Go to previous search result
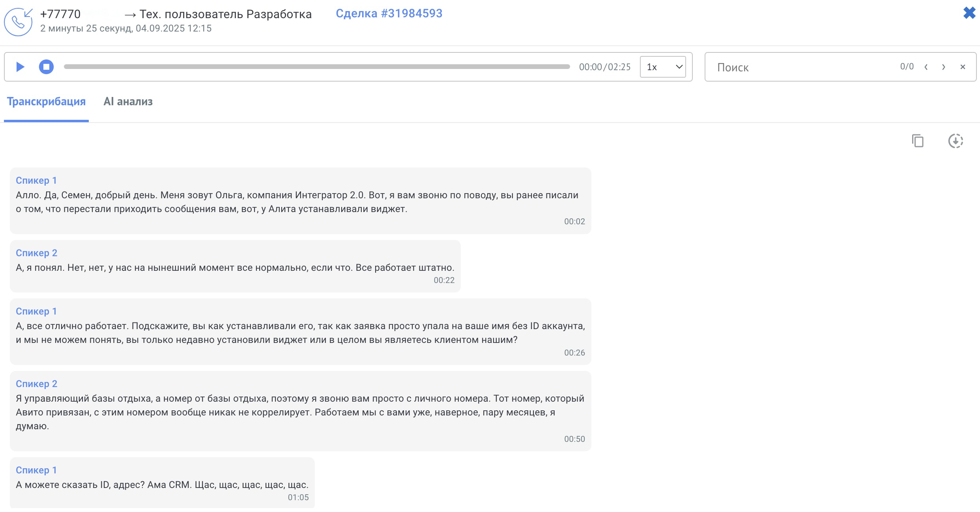The height and width of the screenshot is (512, 980). pyautogui.click(x=926, y=67)
